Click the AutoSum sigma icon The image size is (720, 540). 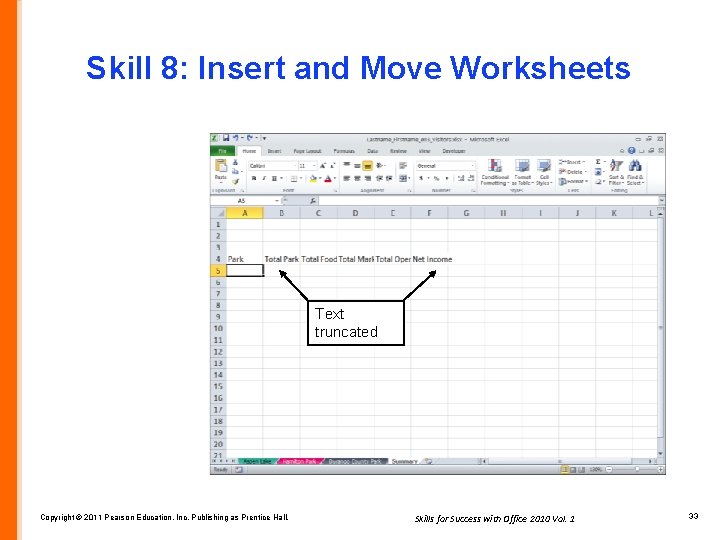[598, 162]
